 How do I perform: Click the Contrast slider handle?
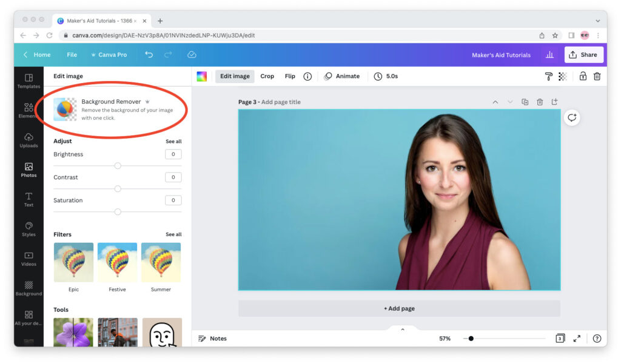click(x=118, y=189)
